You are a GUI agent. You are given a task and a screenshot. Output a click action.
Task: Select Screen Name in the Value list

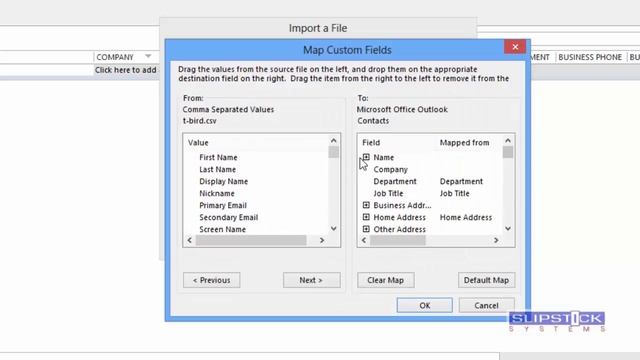tap(222, 229)
